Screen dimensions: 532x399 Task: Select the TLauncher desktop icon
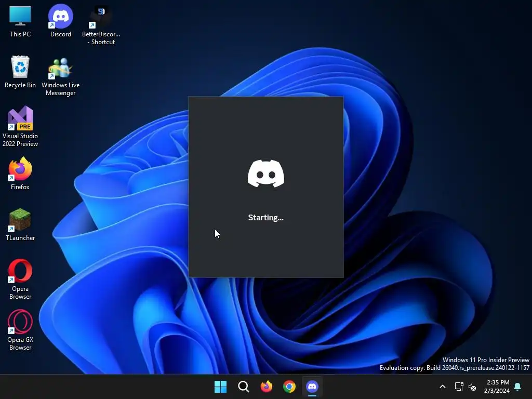20,224
